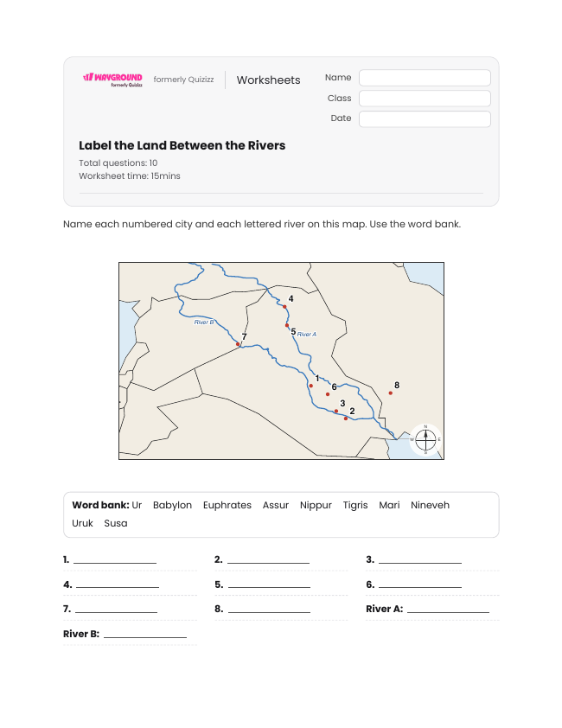562x728 pixels.
Task: Click the map label number 1
Action: [x=317, y=379]
